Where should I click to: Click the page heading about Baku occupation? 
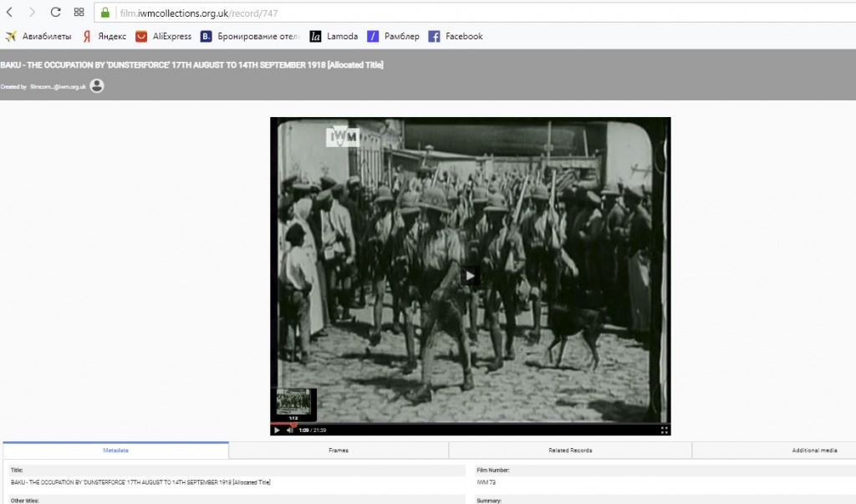[191, 65]
